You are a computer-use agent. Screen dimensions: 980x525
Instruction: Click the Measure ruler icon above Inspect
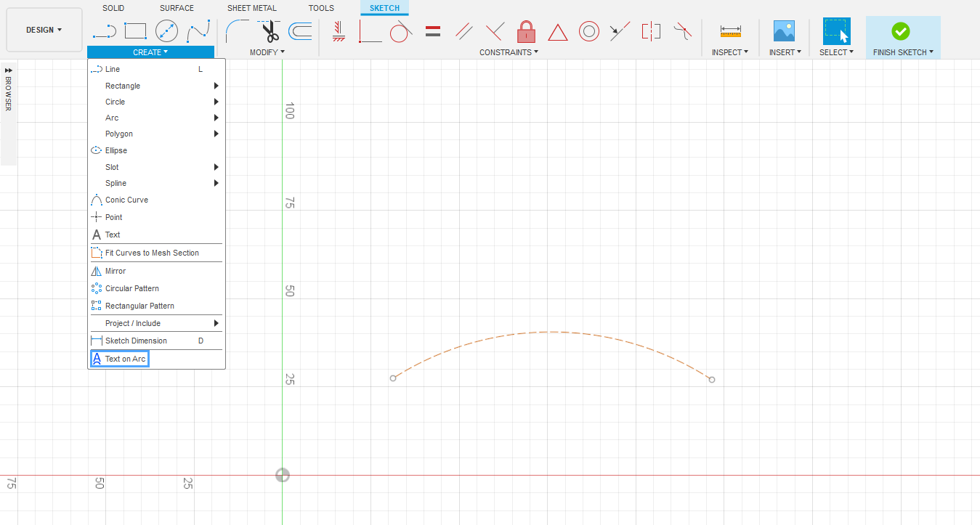(x=730, y=31)
